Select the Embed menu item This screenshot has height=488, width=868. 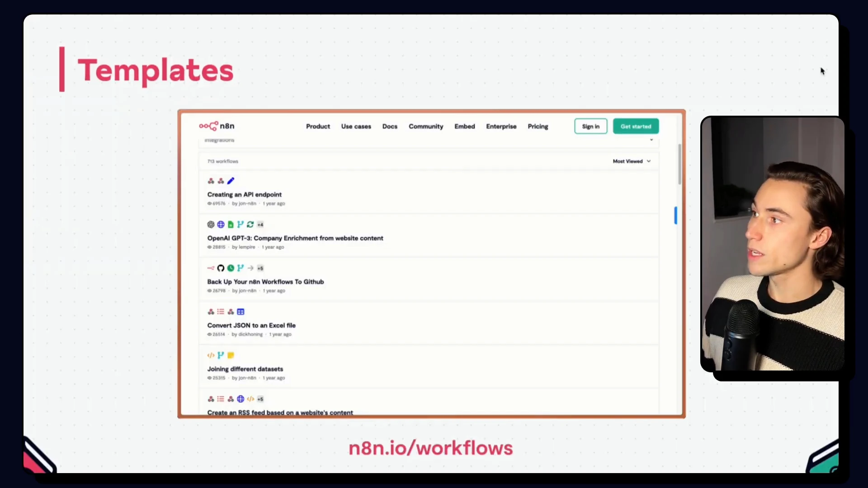465,127
